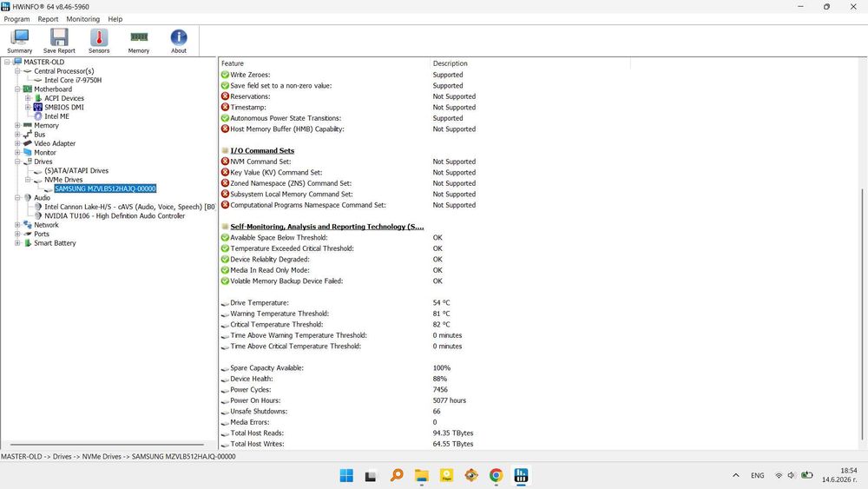Click the Save Report floppy icon
868x489 pixels.
click(59, 41)
